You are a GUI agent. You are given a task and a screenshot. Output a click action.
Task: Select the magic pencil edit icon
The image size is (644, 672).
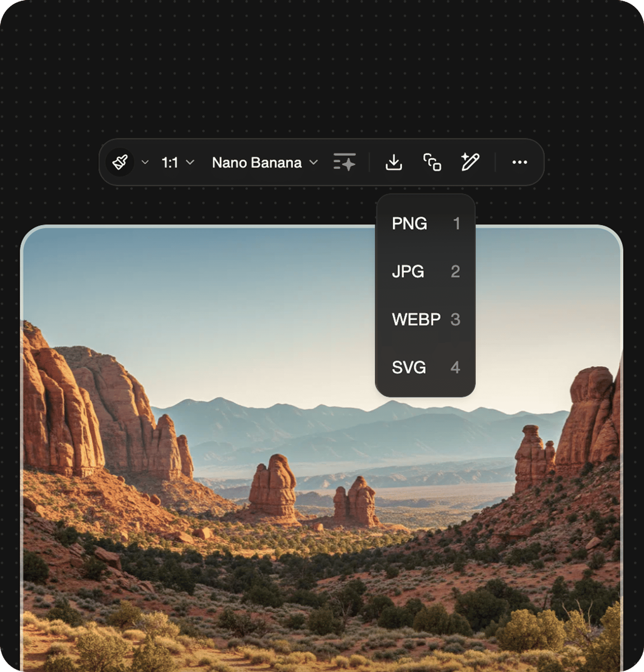coord(470,162)
